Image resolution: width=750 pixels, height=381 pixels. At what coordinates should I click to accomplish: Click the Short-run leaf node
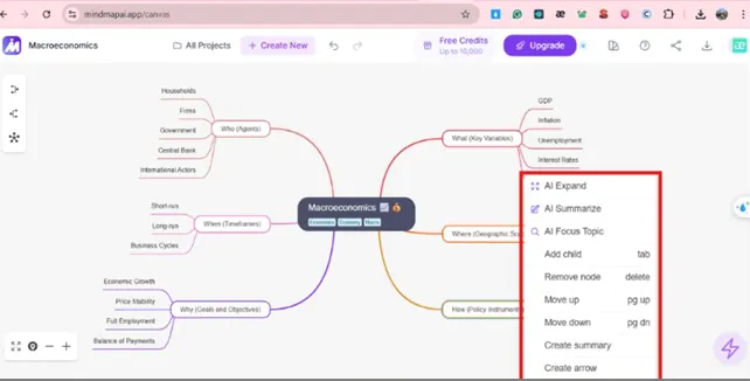[x=165, y=206]
